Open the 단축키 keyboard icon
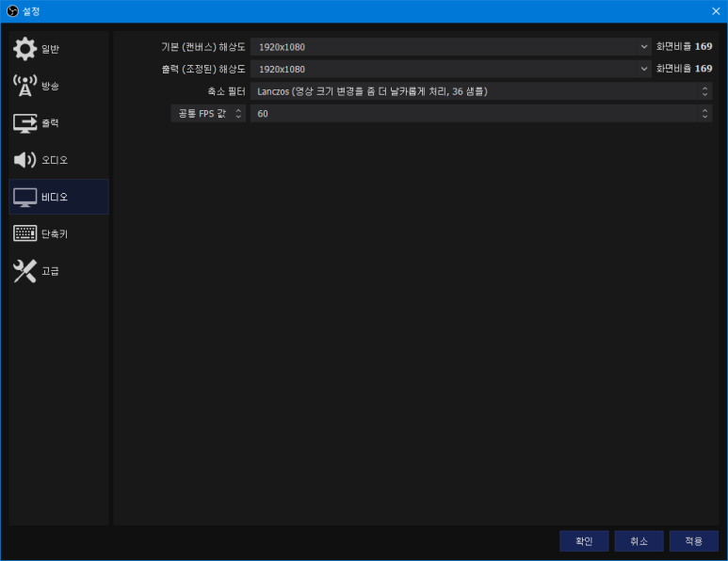The width and height of the screenshot is (728, 561). [x=24, y=233]
